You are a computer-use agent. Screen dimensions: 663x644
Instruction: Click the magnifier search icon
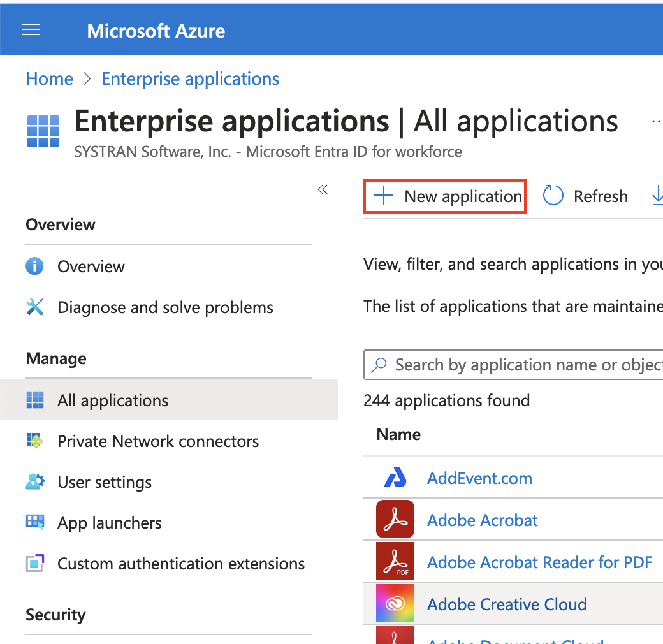tap(379, 365)
